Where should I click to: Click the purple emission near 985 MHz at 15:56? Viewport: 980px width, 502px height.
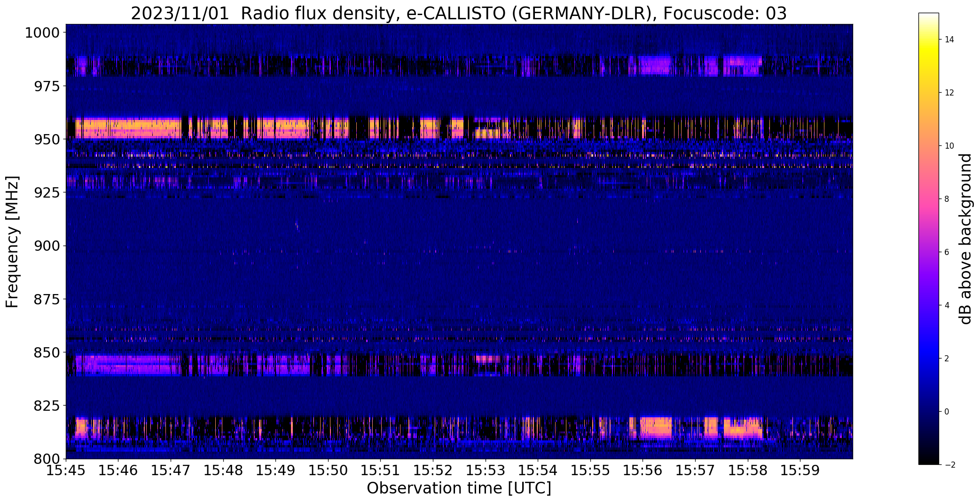655,65
